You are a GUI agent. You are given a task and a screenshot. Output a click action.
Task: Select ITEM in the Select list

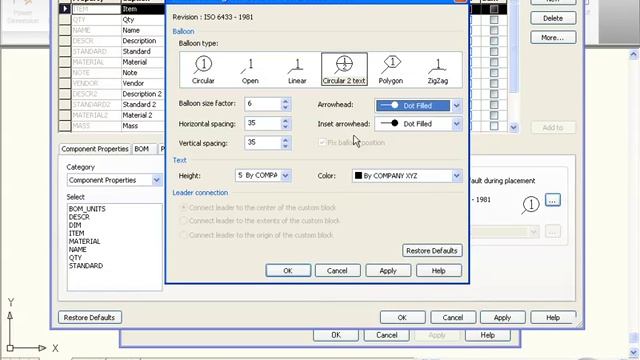pyautogui.click(x=77, y=233)
